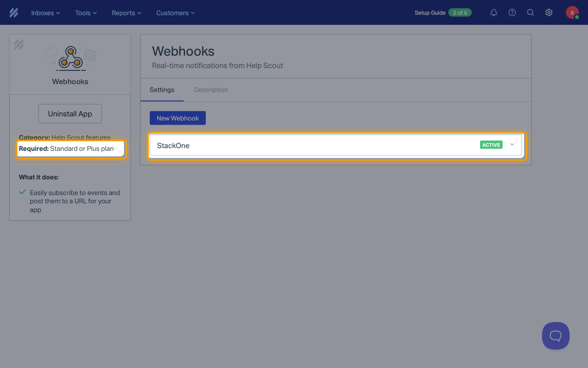Expand the Reports dropdown menu
588x368 pixels.
[126, 13]
